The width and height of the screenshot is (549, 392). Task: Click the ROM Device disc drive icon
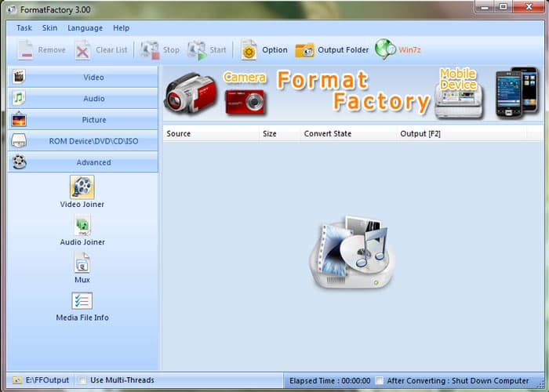pos(19,140)
